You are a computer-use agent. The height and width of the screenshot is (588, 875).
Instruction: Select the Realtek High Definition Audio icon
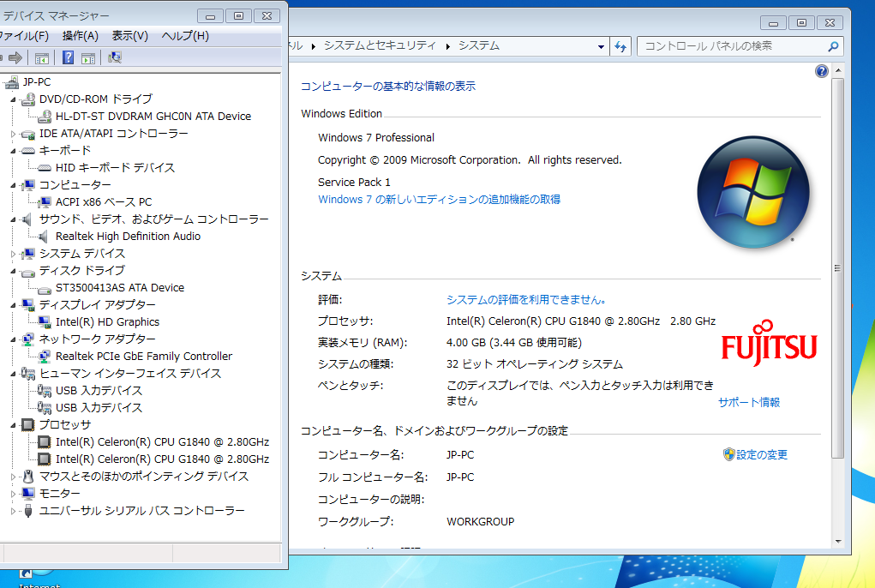pyautogui.click(x=44, y=237)
